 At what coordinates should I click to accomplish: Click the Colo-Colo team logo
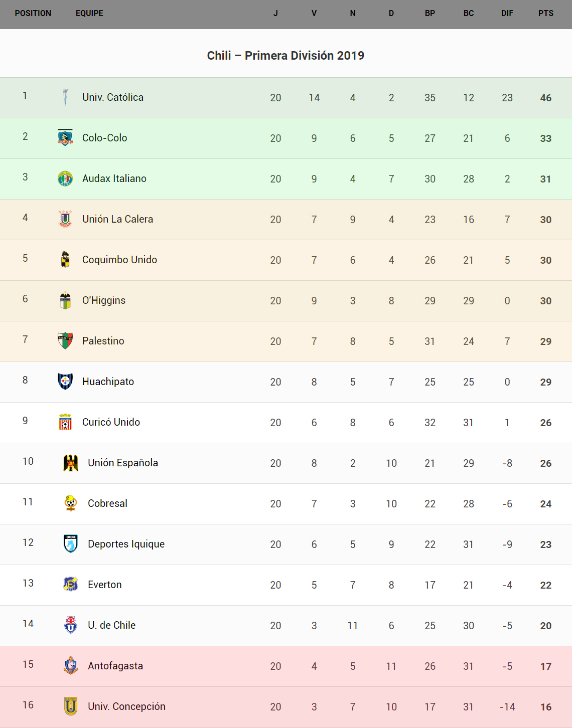[x=65, y=137]
